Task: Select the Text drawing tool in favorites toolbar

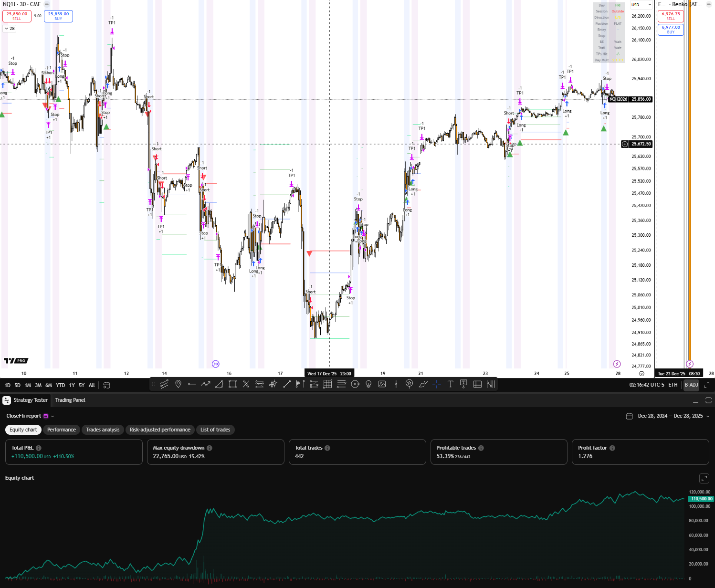Action: 450,384
